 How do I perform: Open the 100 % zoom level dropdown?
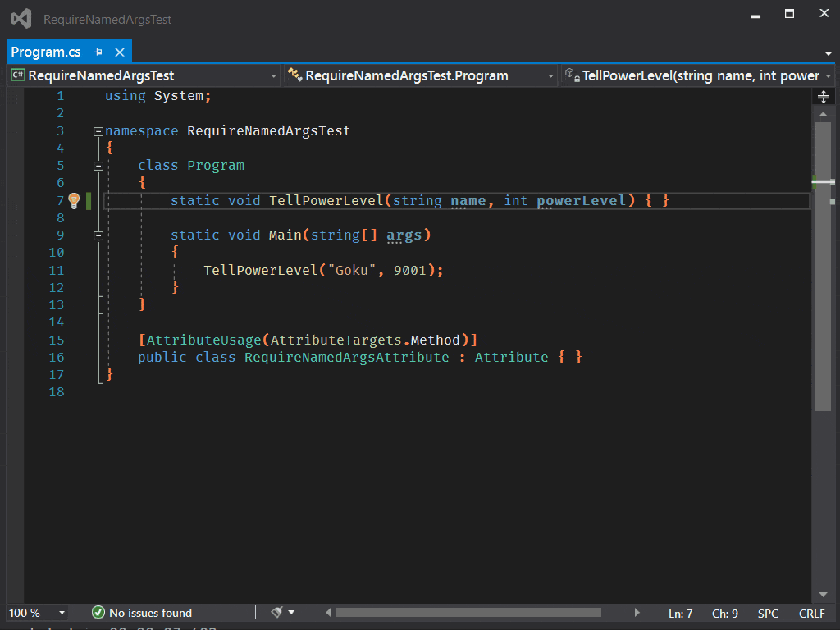point(62,613)
